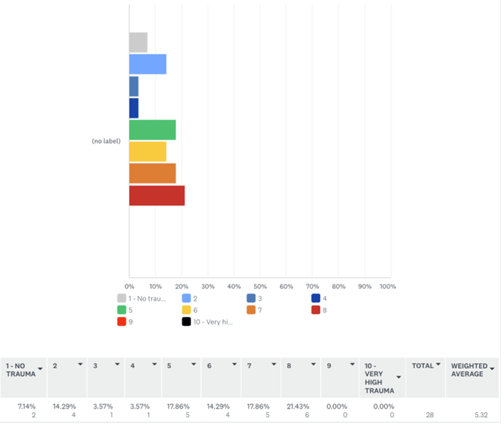Toggle light blue legend swatch for 2
This screenshot has height=424, width=504.
click(x=186, y=298)
